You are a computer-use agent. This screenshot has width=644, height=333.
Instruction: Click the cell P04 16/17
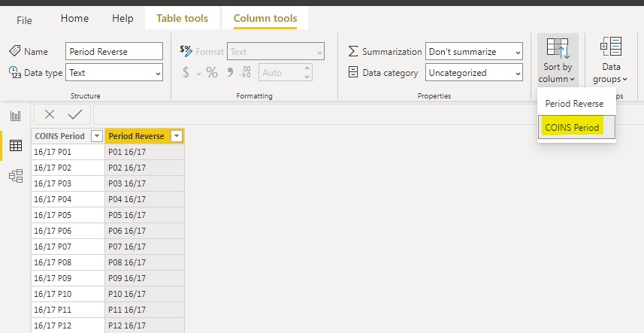point(144,199)
